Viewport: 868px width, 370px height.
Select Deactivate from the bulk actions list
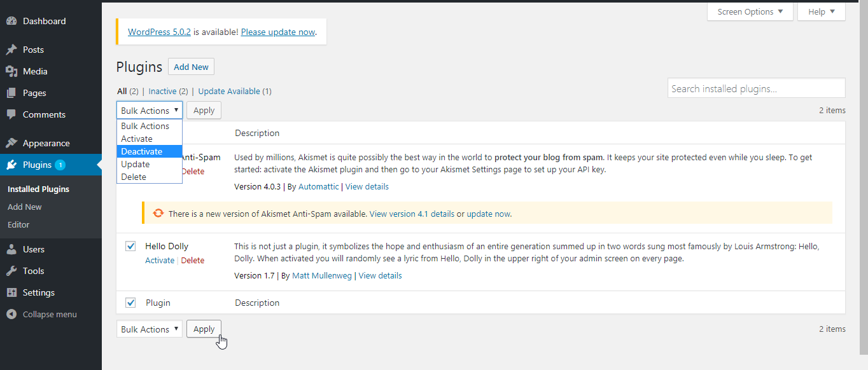point(150,151)
